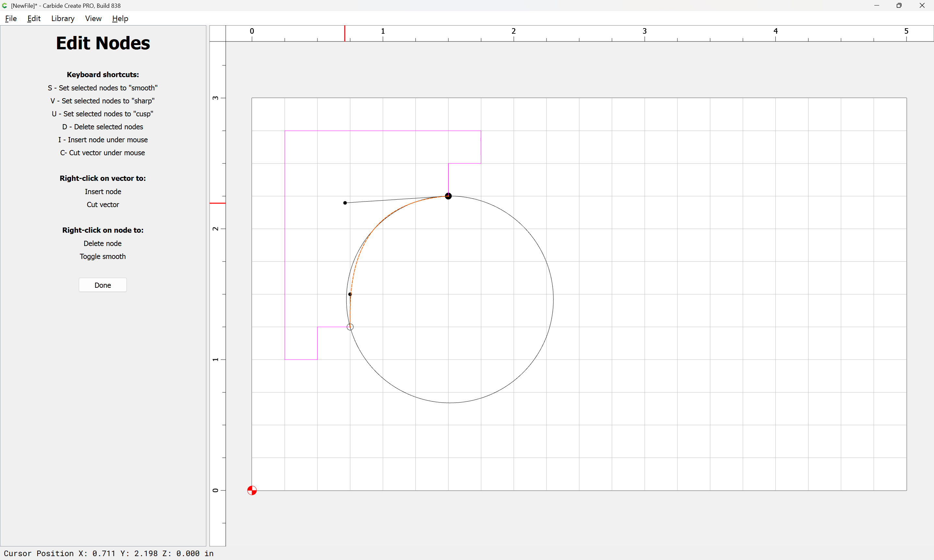Click the red marker on horizontal ruler
The image size is (934, 560).
(345, 34)
